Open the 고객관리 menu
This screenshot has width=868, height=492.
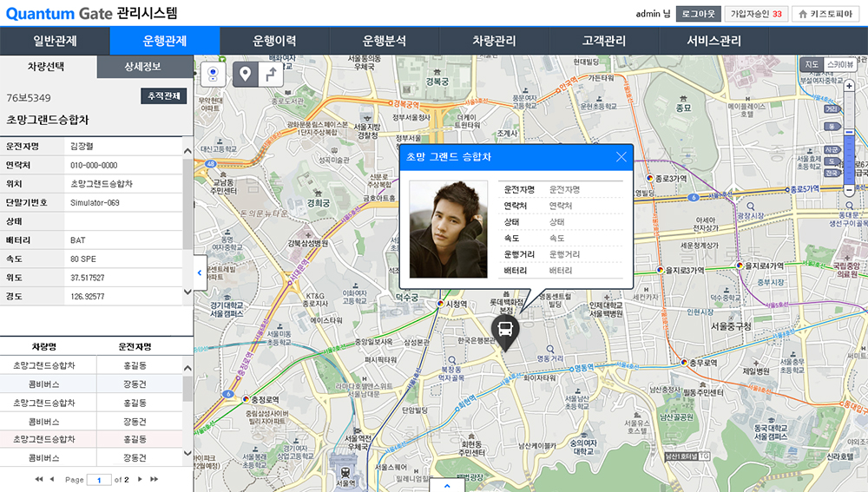click(x=604, y=41)
